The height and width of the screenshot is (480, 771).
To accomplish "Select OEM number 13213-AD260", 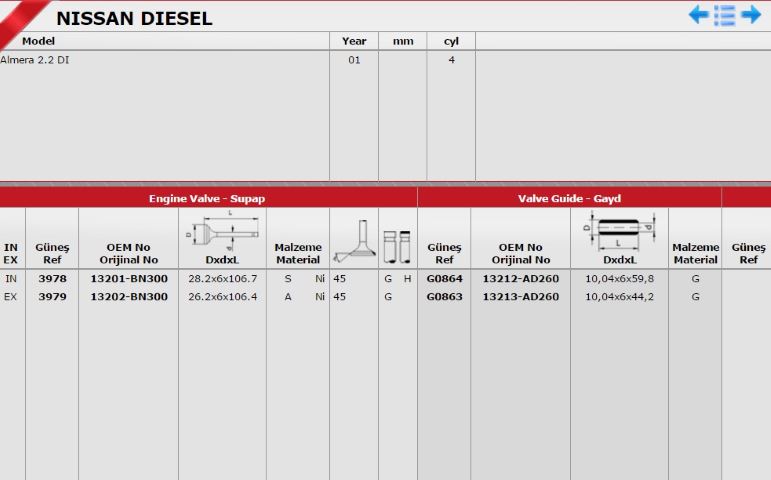I will pyautogui.click(x=521, y=297).
